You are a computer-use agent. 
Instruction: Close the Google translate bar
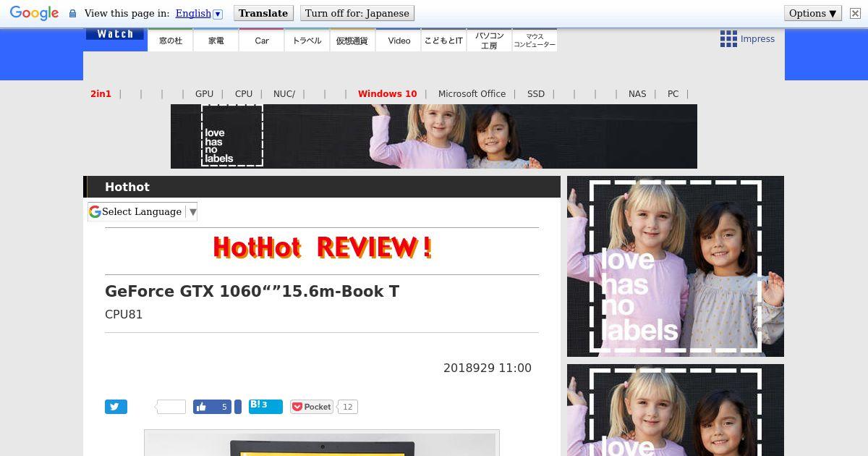[x=855, y=13]
